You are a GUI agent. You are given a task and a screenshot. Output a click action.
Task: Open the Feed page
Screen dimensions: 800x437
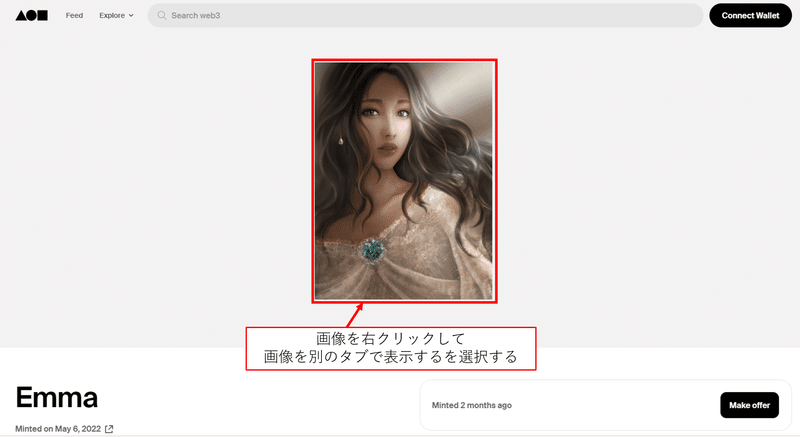(74, 15)
